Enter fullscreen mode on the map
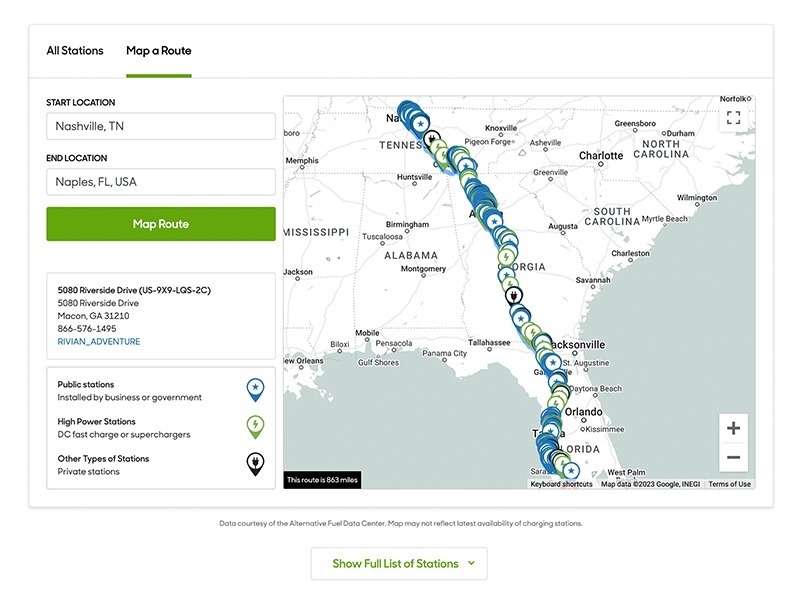Viewport: 800px width, 600px height. click(733, 115)
